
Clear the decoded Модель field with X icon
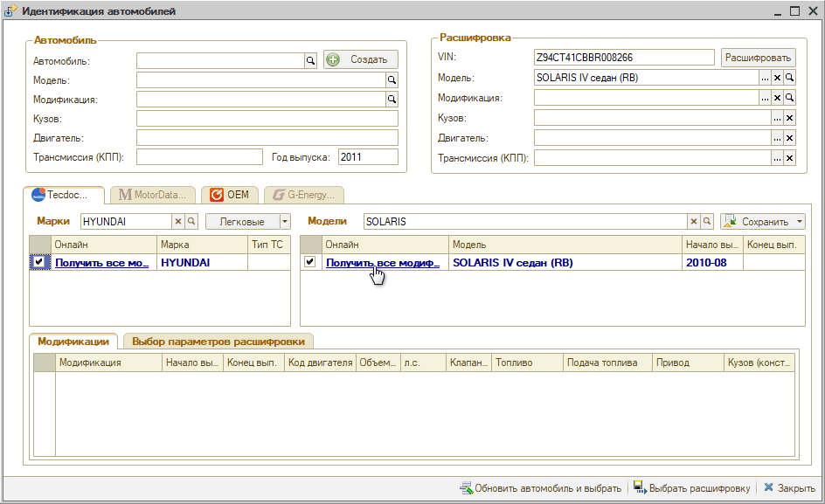(777, 78)
